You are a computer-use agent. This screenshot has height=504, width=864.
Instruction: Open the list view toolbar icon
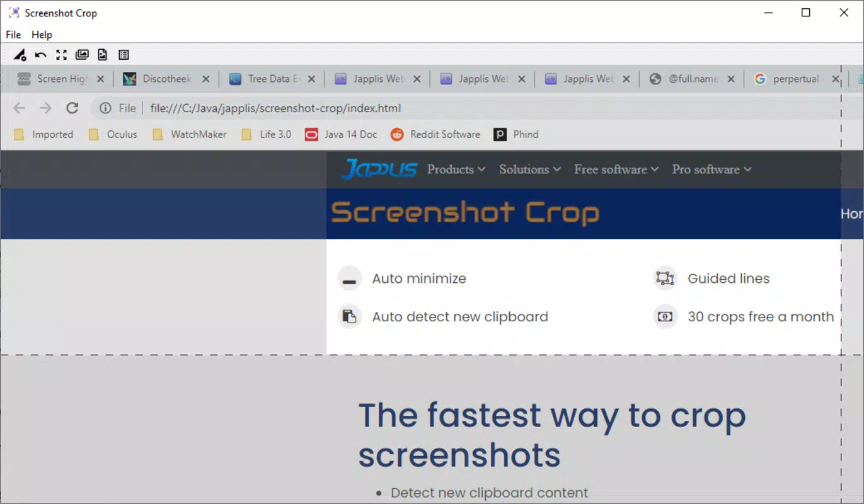point(124,55)
